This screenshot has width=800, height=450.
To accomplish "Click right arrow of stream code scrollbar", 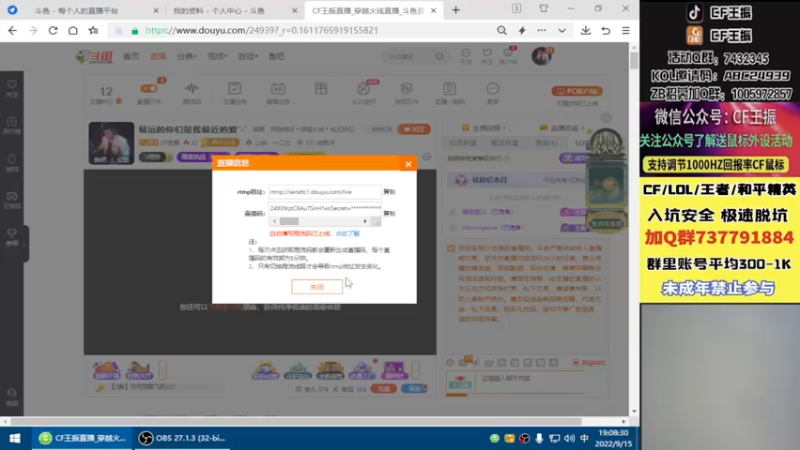I will click(365, 221).
